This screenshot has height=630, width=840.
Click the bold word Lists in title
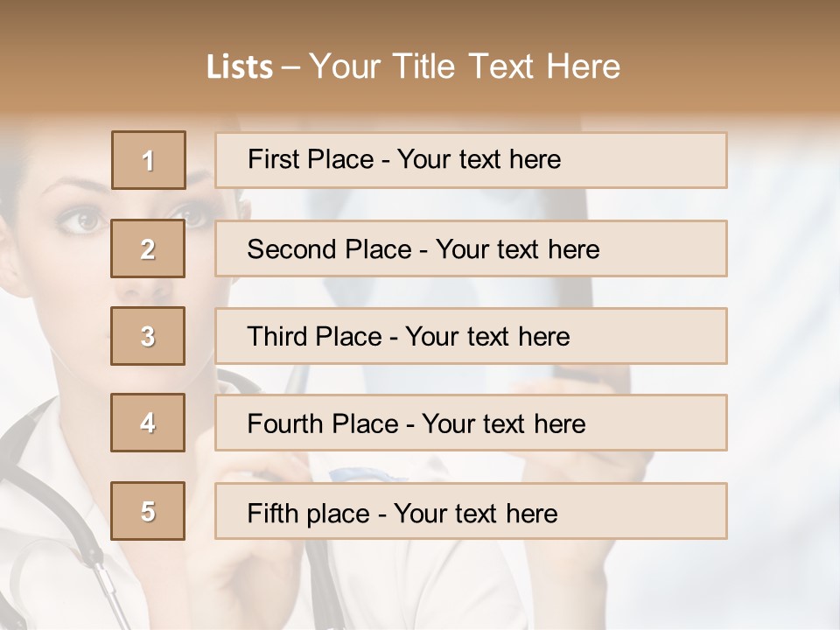239,67
